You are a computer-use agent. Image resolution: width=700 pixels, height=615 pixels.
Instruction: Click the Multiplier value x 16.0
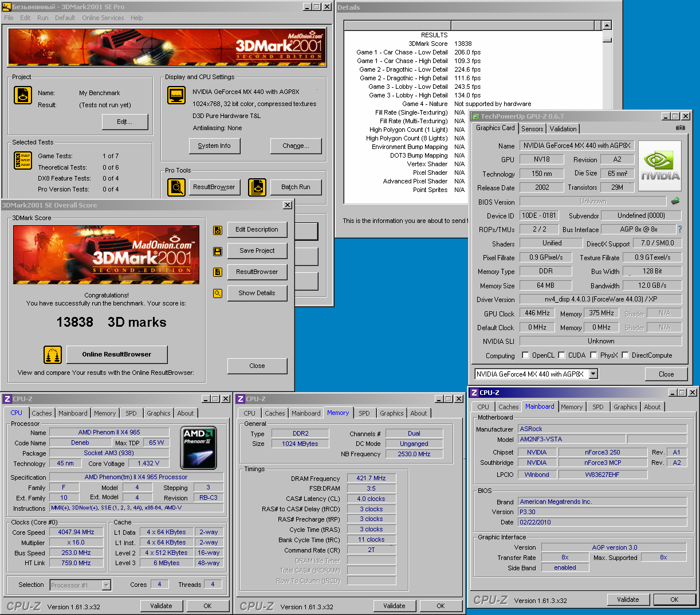tap(76, 543)
